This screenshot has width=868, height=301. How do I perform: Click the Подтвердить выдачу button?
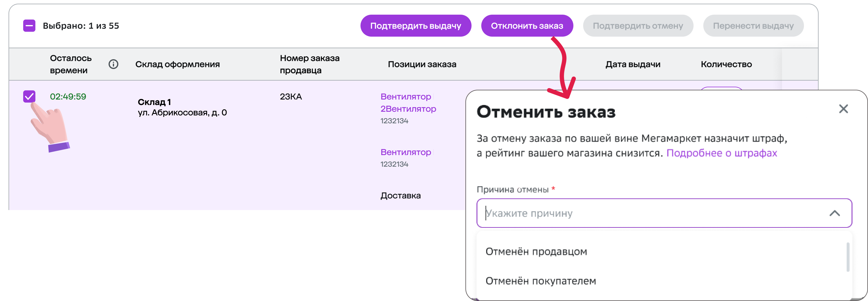coord(415,26)
